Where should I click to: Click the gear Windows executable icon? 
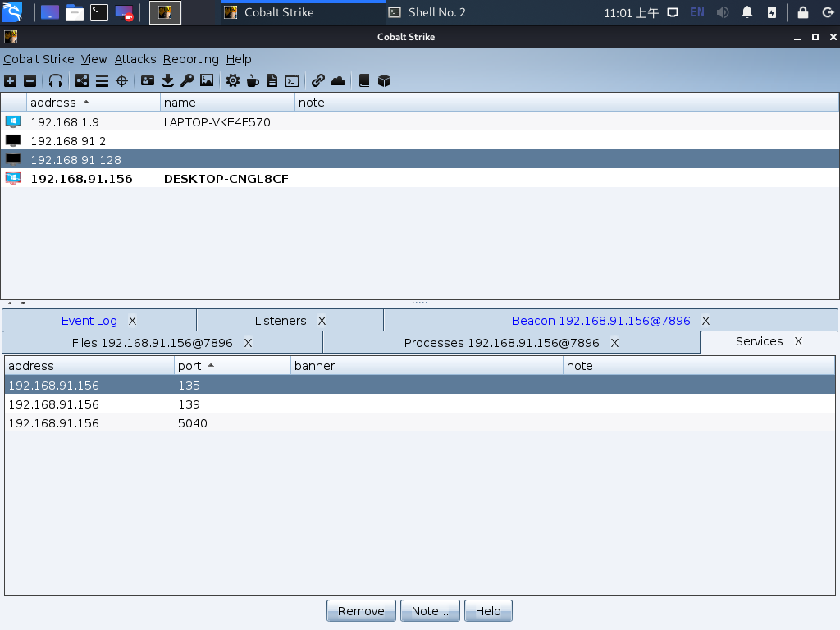[x=233, y=80]
